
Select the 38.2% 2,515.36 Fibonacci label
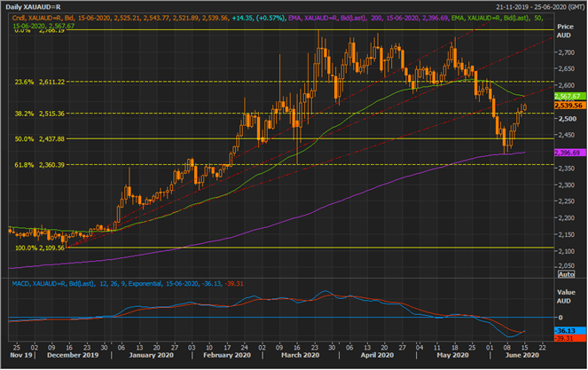40,114
